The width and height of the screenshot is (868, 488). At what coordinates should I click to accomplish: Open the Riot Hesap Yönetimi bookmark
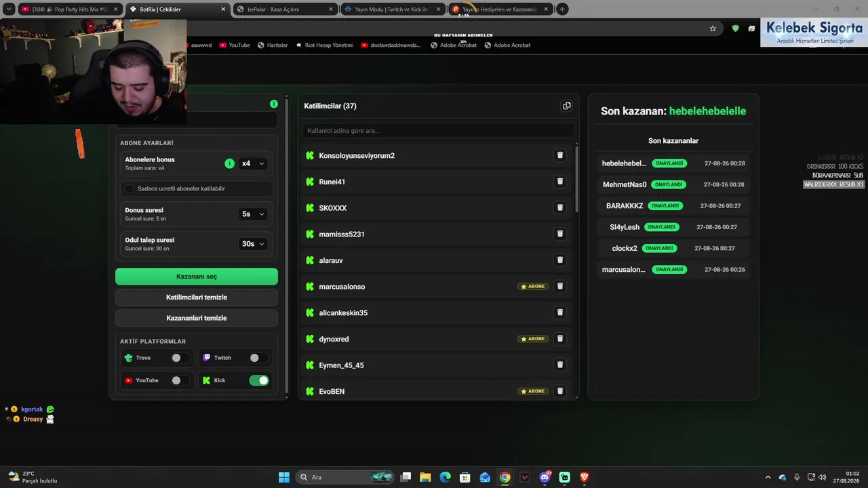tap(324, 45)
